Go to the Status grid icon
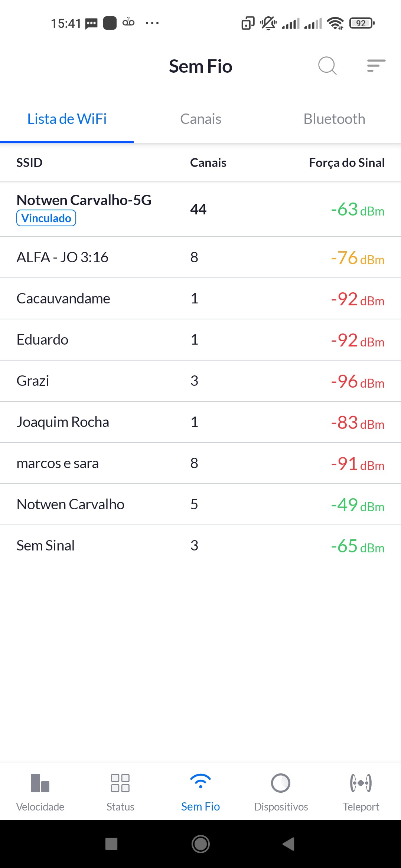The width and height of the screenshot is (401, 868). (120, 783)
